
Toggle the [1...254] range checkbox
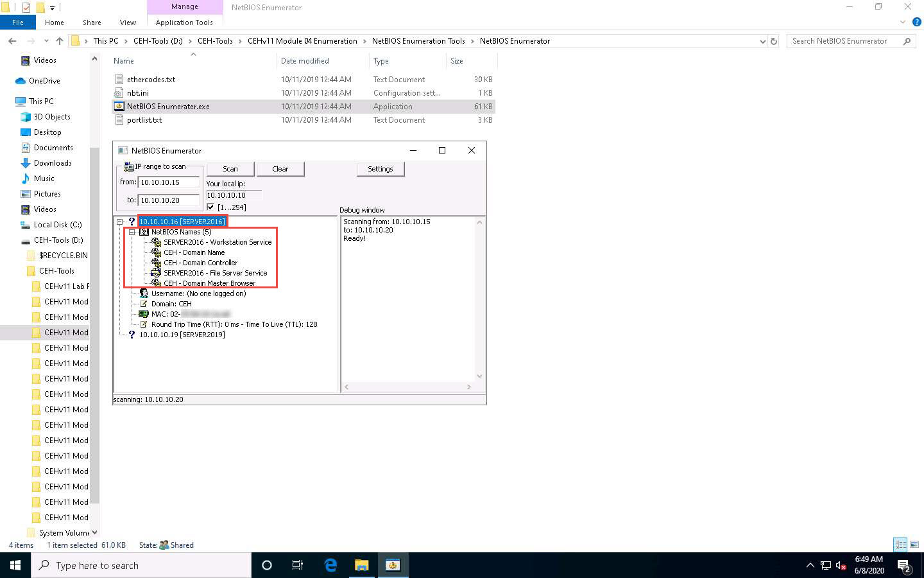(210, 207)
